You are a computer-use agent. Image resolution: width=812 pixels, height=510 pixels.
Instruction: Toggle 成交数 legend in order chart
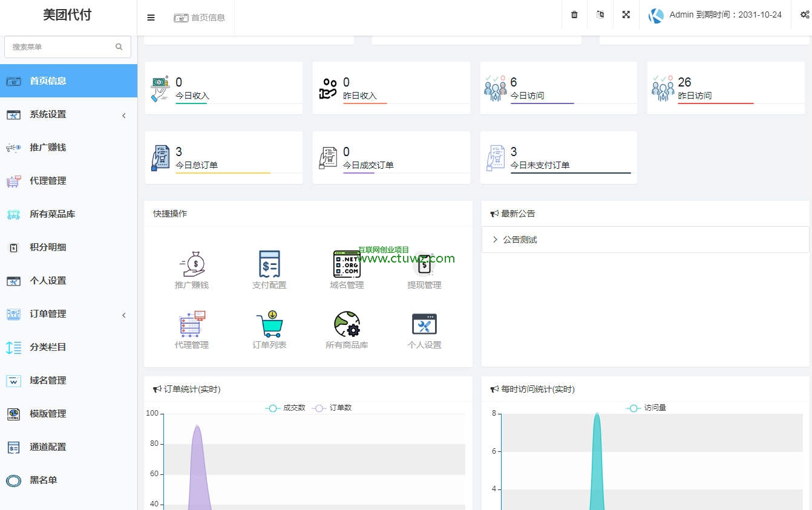tap(286, 408)
